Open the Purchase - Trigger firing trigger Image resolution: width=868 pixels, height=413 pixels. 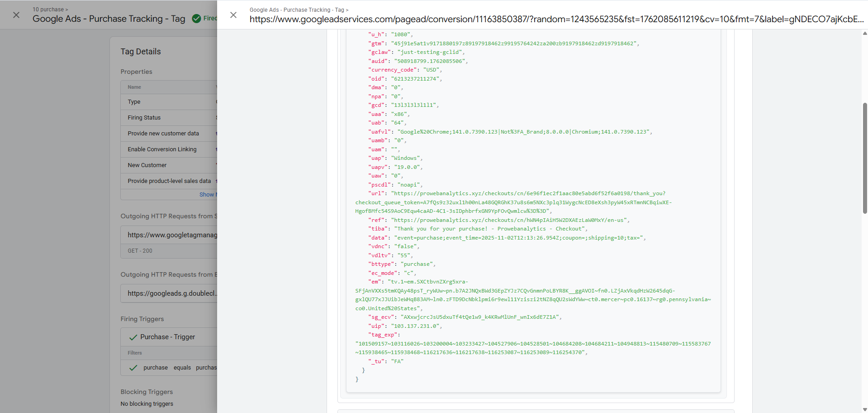[x=167, y=337]
